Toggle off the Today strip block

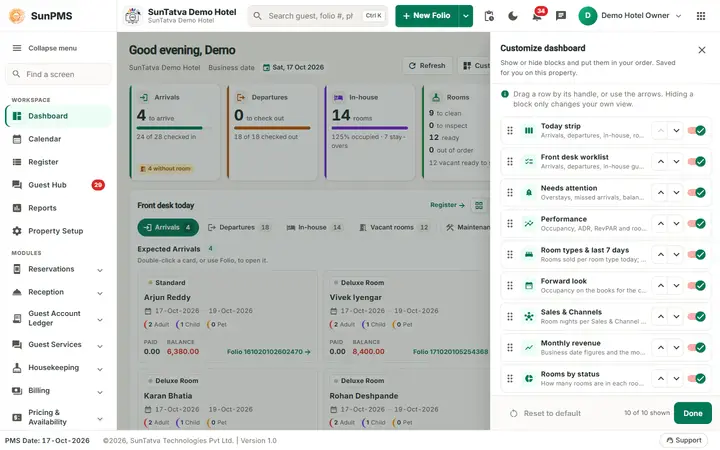697,130
